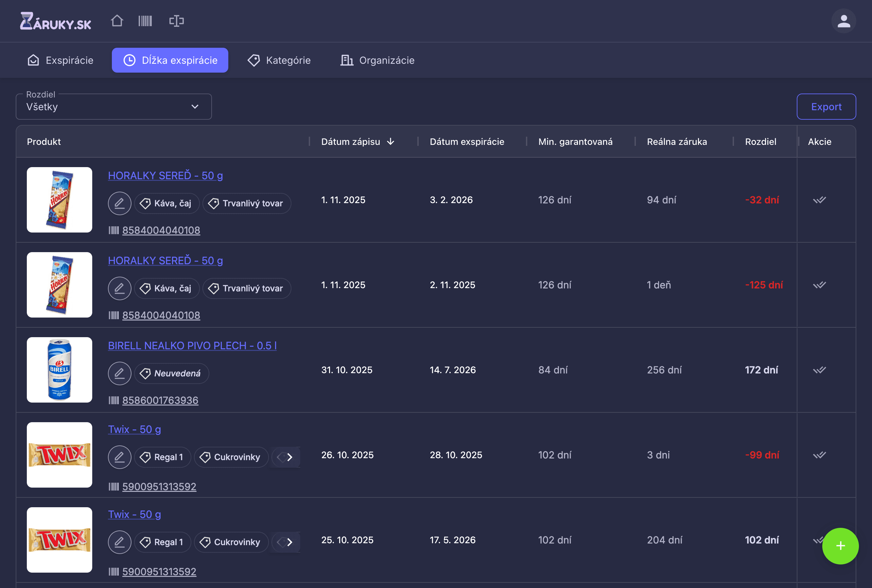Viewport: 872px width, 588px height.
Task: Open the user profile avatar
Action: point(844,21)
